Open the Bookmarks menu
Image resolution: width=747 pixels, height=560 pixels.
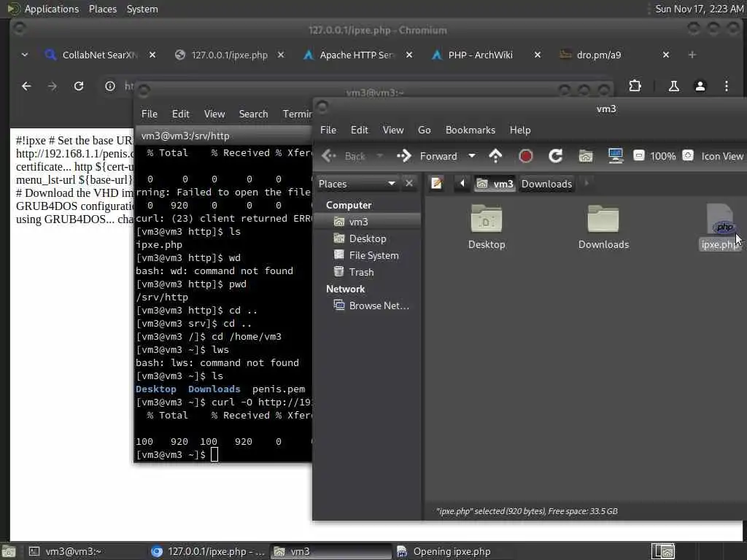pos(471,130)
